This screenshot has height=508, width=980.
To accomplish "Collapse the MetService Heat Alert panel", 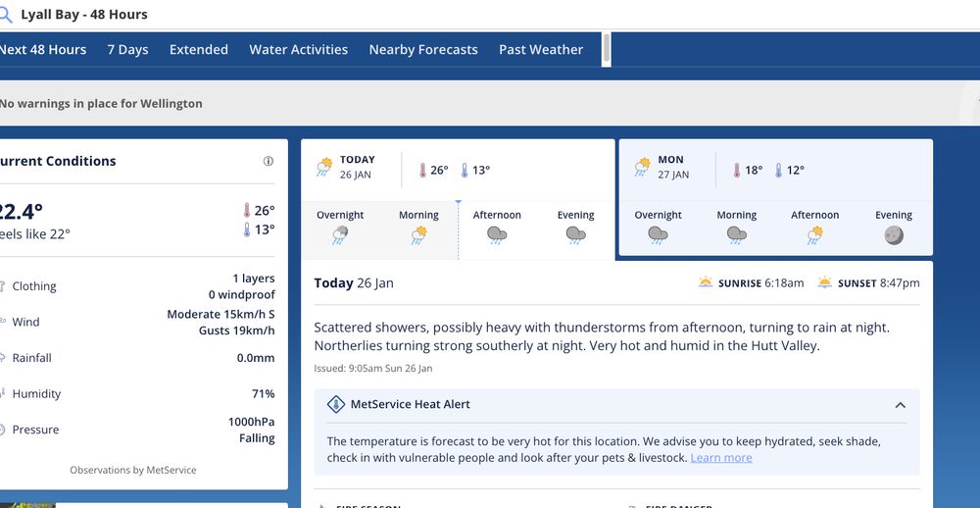I will (900, 405).
